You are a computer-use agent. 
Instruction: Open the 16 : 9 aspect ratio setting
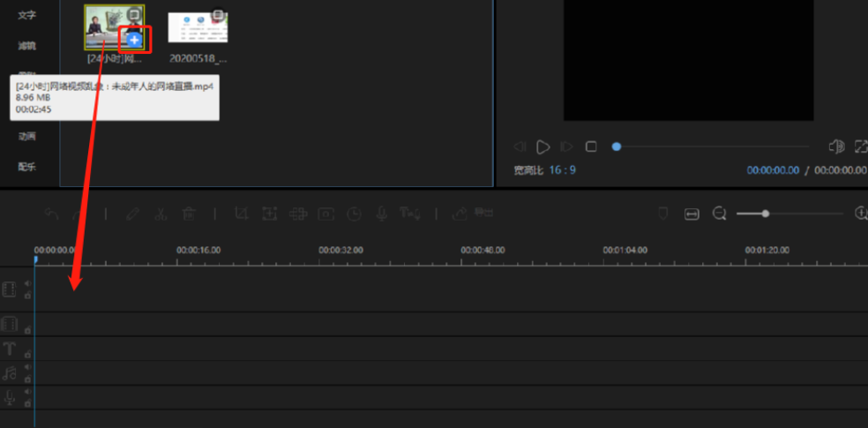click(563, 170)
